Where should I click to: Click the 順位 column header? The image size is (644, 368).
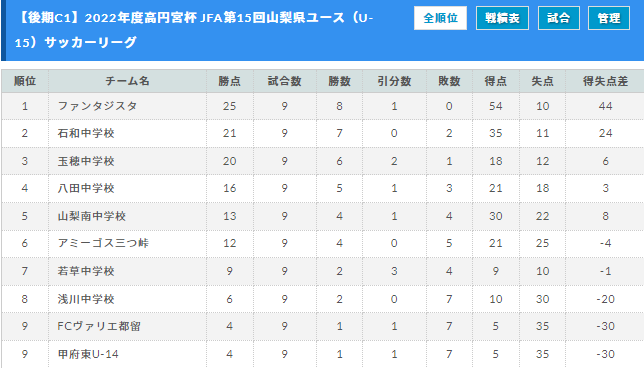[25, 81]
